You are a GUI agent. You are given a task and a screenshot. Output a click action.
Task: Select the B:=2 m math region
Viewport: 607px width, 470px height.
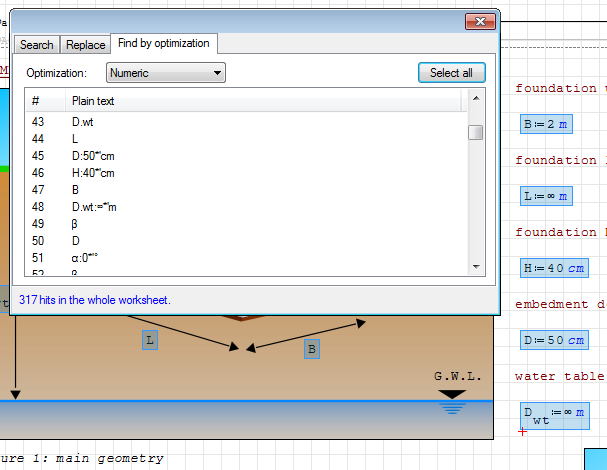coord(546,125)
